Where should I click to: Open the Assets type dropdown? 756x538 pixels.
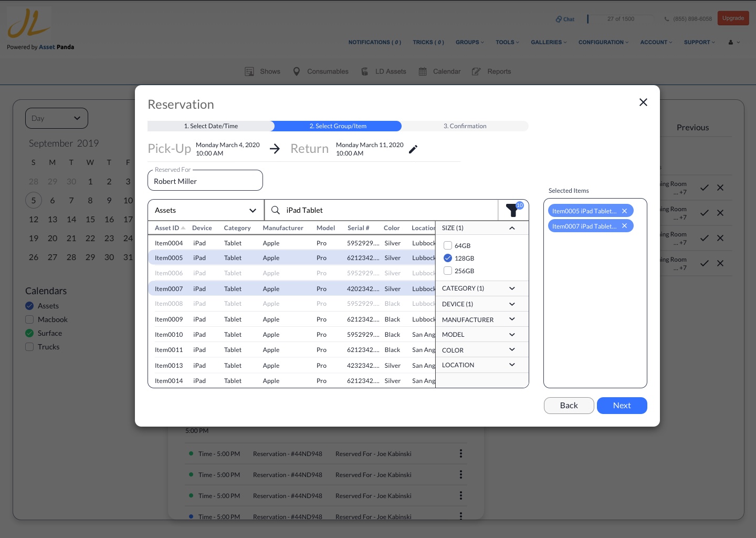pos(205,210)
